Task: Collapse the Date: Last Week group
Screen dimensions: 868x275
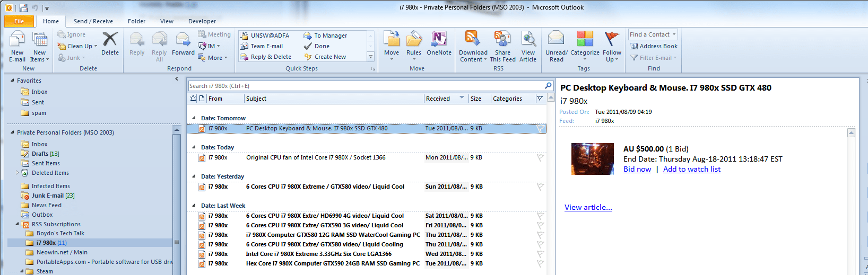Action: 194,206
